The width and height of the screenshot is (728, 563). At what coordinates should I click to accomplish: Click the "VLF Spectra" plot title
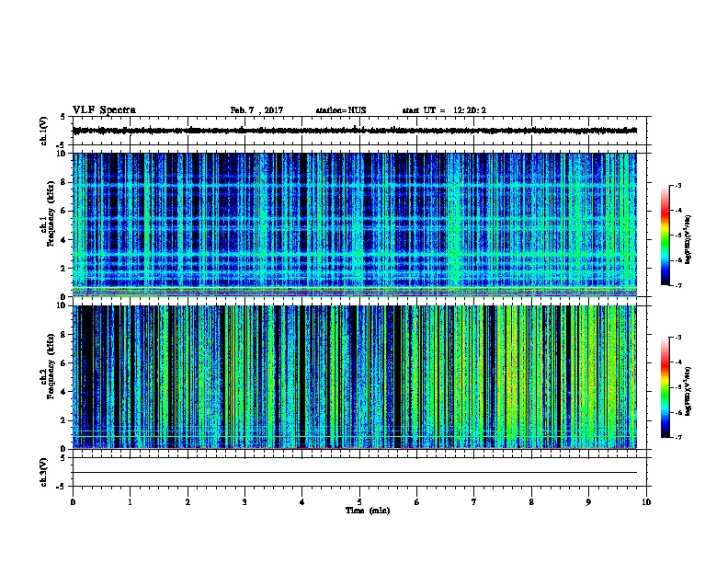[104, 109]
